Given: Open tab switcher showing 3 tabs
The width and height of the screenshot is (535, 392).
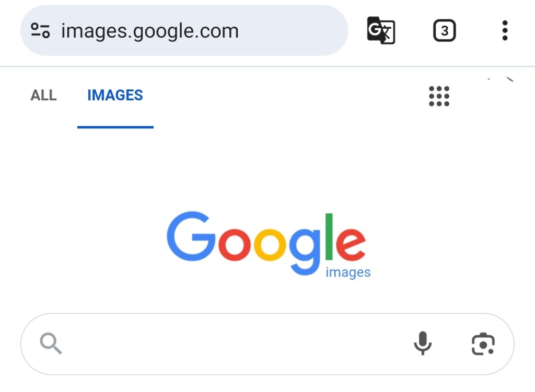Looking at the screenshot, I should [x=444, y=31].
